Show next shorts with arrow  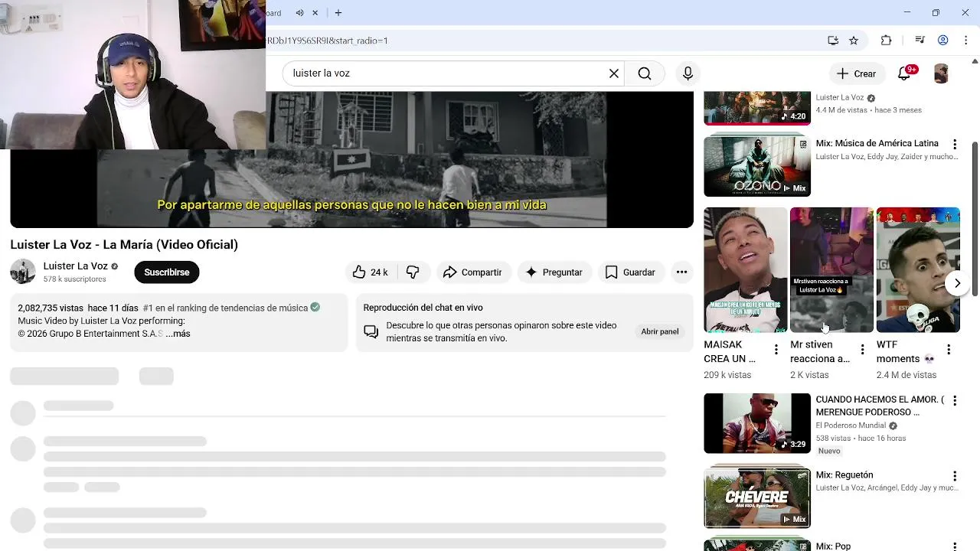tap(957, 283)
